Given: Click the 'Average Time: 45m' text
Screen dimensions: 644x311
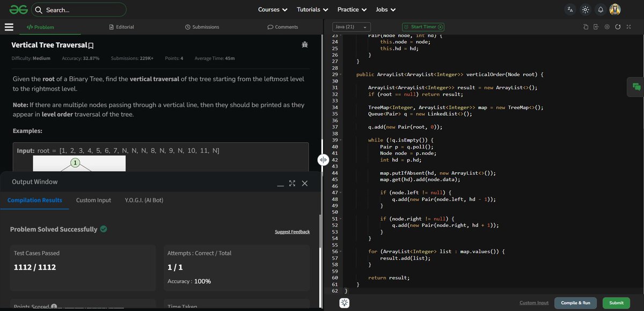Looking at the screenshot, I should coord(215,58).
